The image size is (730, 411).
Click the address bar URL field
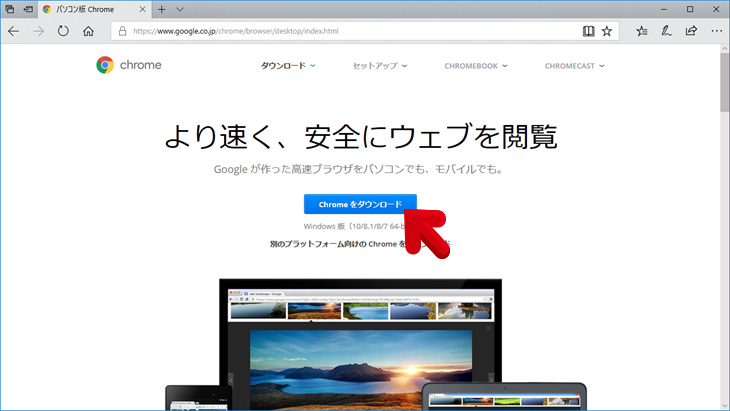tap(340, 31)
